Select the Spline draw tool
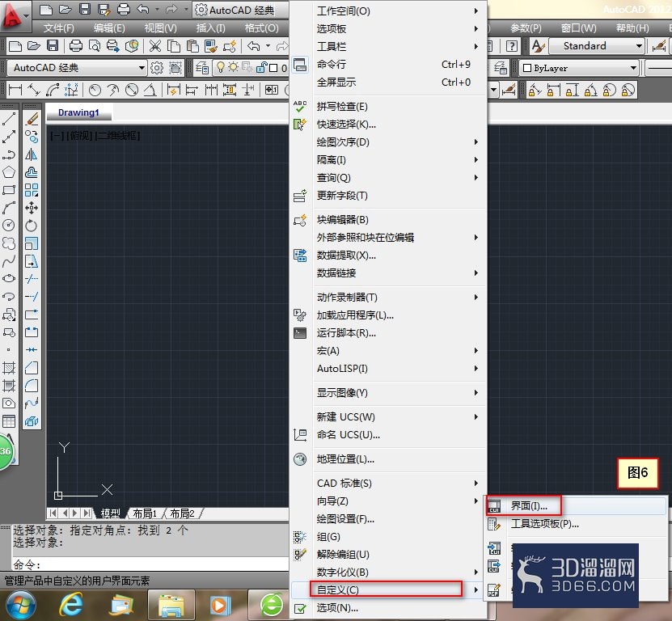 point(9,261)
